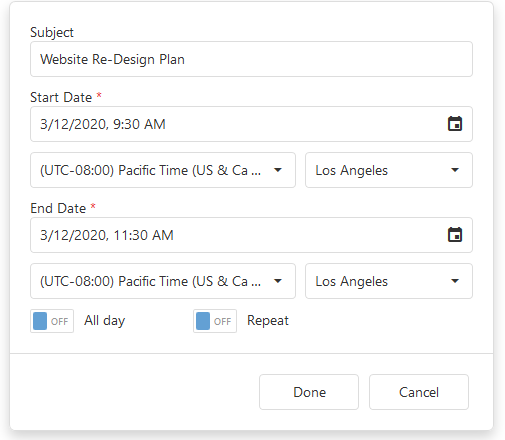Click the Done button
This screenshot has width=505, height=440.
309,392
